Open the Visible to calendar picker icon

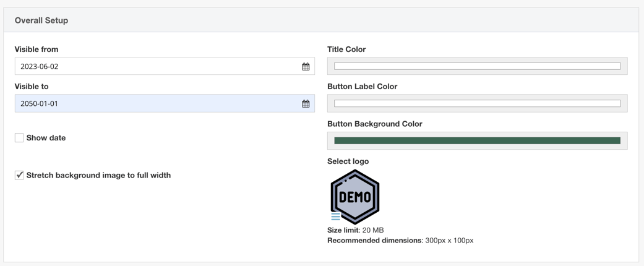[306, 103]
